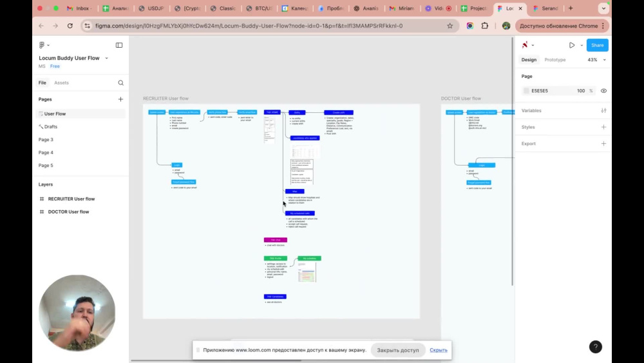Screen dimensions: 644x363
Task: Click frame icon beside DOCTOR User flow layer
Action: click(x=41, y=211)
